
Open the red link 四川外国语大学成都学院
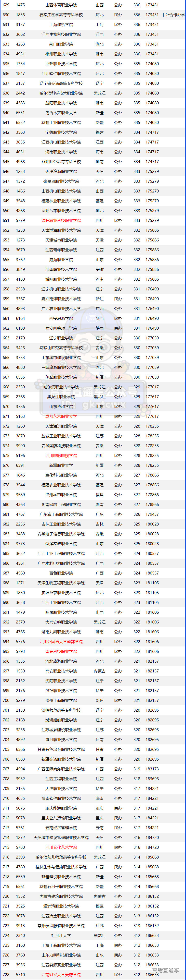(61, 642)
